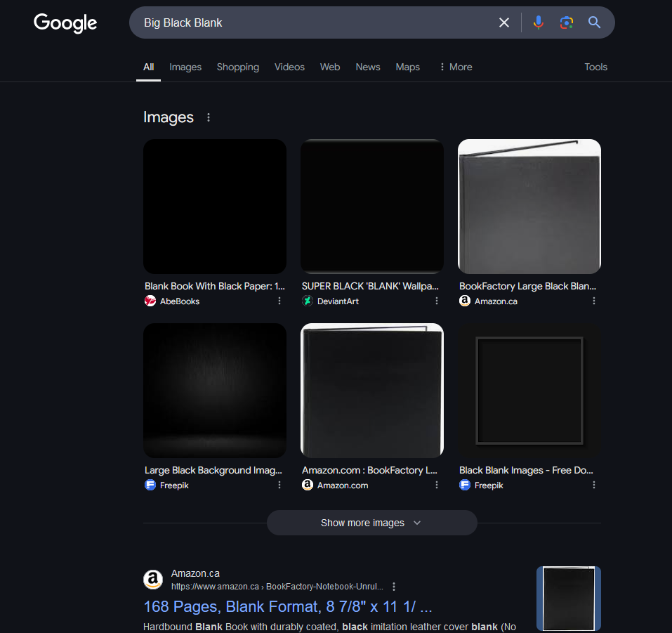Click Freepik favicon under Large Black Background

150,485
